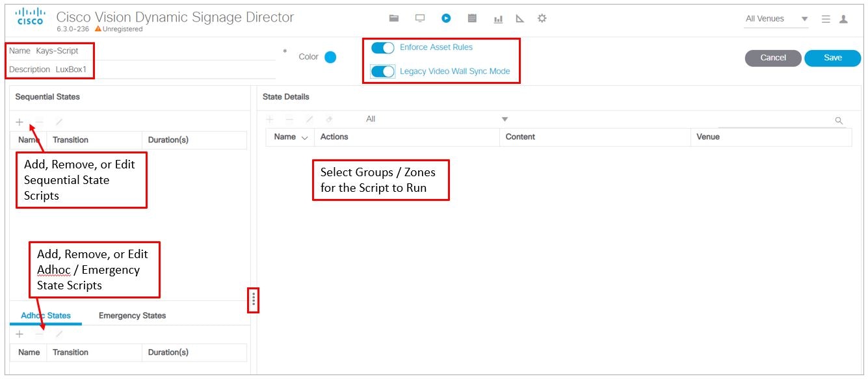
Task: Click the Cisco logo
Action: (x=30, y=17)
